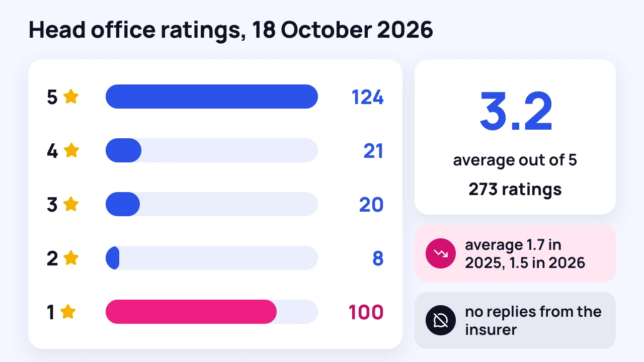Select the blue 5-star rating bar
The image size is (644, 362).
tap(212, 97)
